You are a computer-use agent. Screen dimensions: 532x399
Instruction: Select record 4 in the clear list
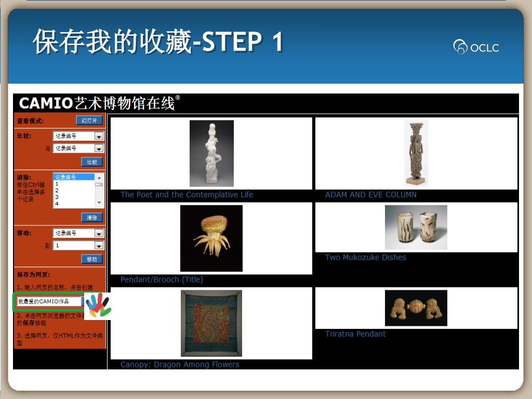click(x=74, y=204)
